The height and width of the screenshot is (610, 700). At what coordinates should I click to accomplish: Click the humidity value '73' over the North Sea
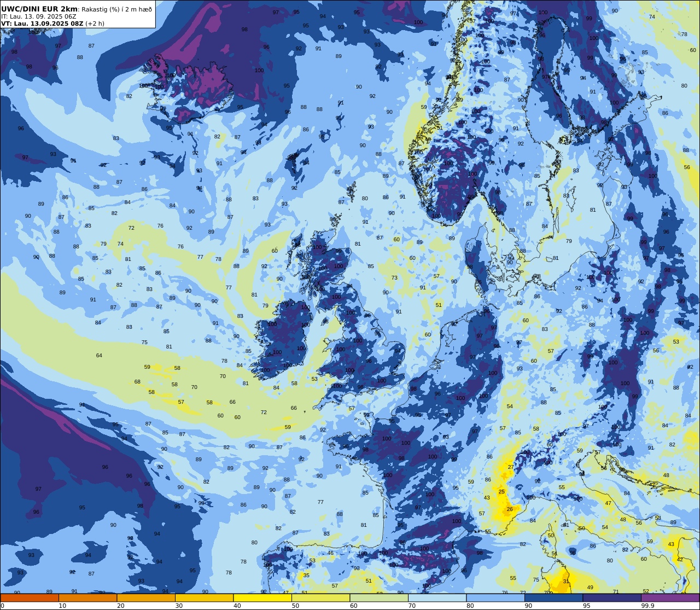click(394, 278)
